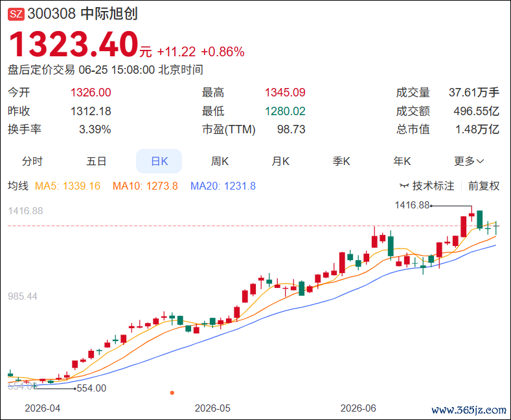Switch to the 年K yearly tab
The height and width of the screenshot is (420, 511).
tap(402, 161)
